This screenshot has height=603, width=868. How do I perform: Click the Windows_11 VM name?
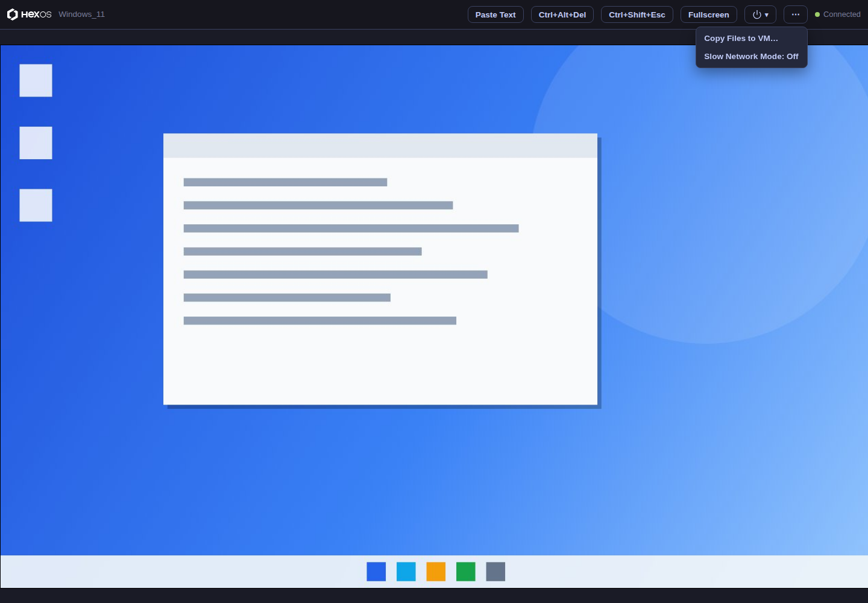pos(81,14)
